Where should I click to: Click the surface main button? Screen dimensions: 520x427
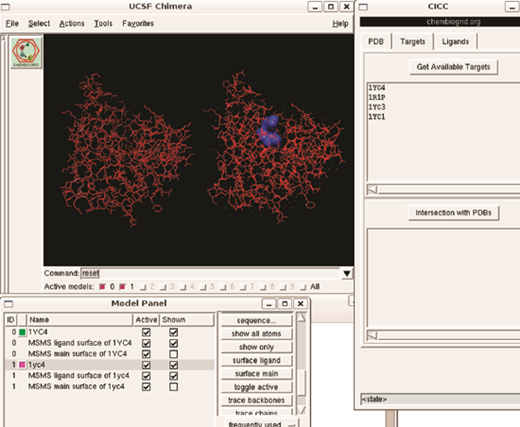click(256, 374)
